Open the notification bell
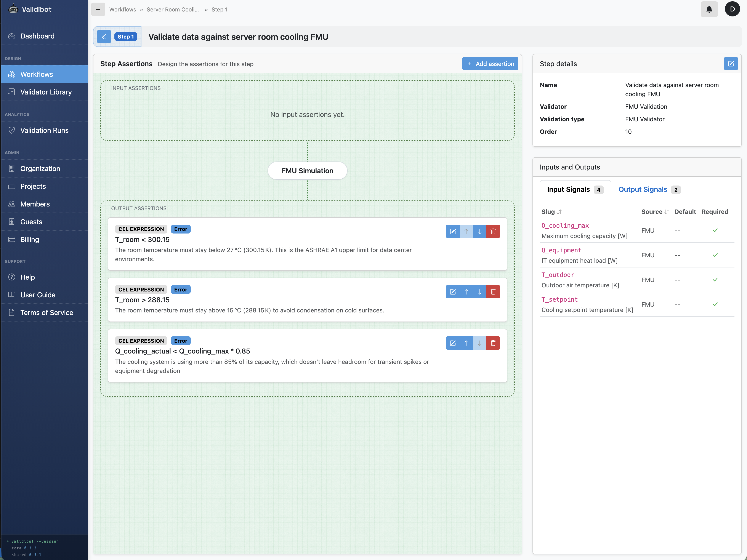747x560 pixels. click(x=709, y=9)
